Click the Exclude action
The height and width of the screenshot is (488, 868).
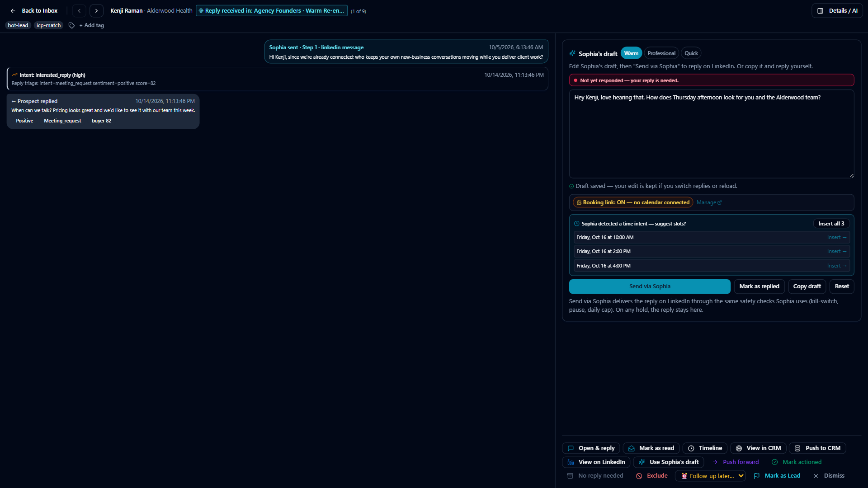click(x=652, y=476)
